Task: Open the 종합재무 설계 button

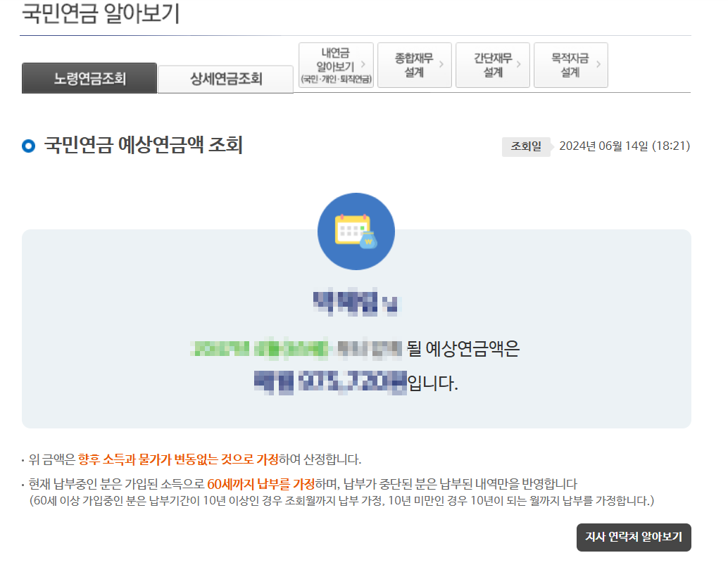Action: (415, 65)
